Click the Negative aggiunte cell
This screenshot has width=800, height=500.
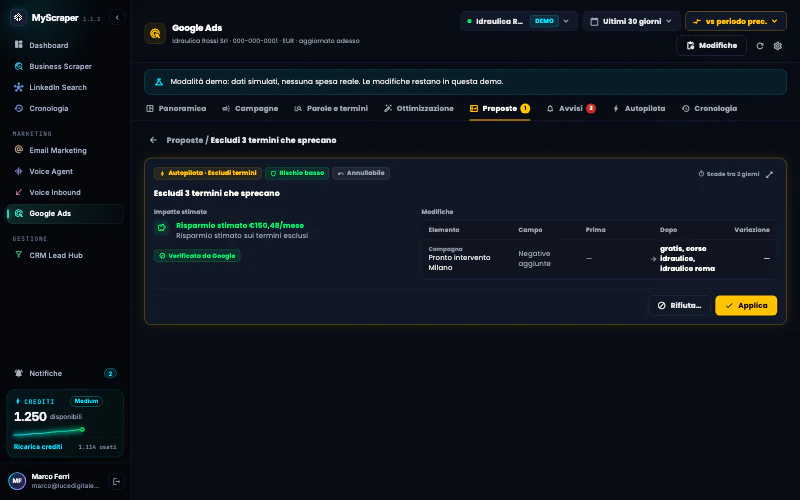(534, 258)
